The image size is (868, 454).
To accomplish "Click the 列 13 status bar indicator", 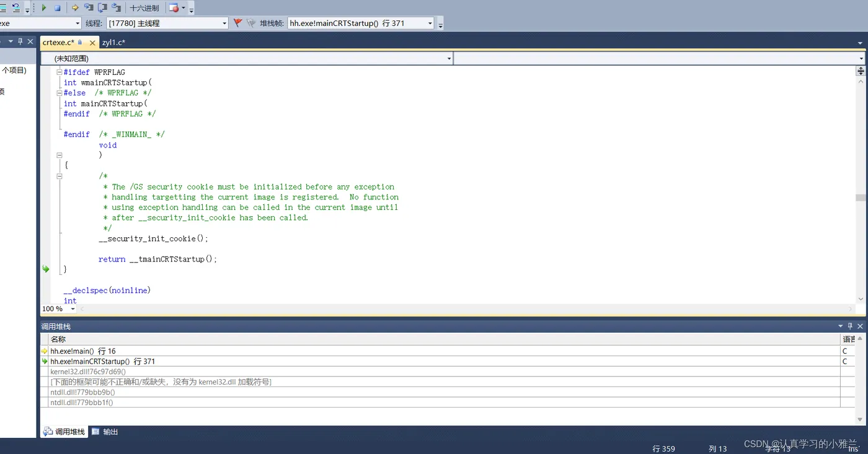I will [717, 448].
